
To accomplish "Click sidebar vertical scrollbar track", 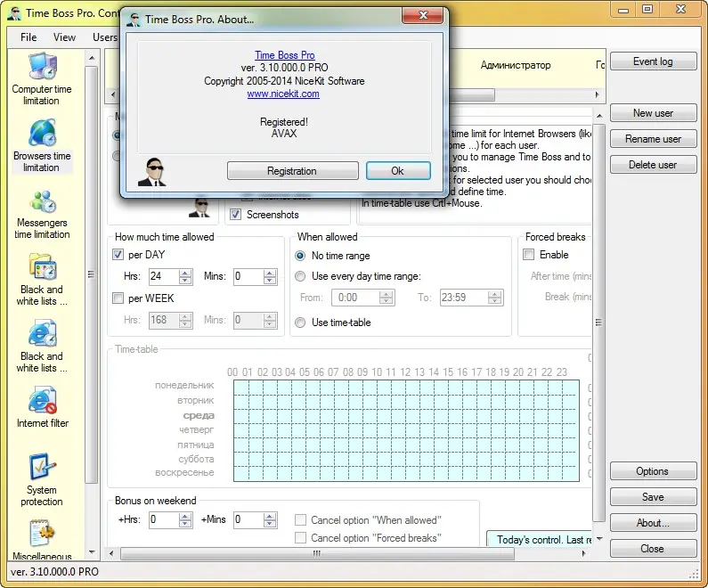I will [x=92, y=515].
